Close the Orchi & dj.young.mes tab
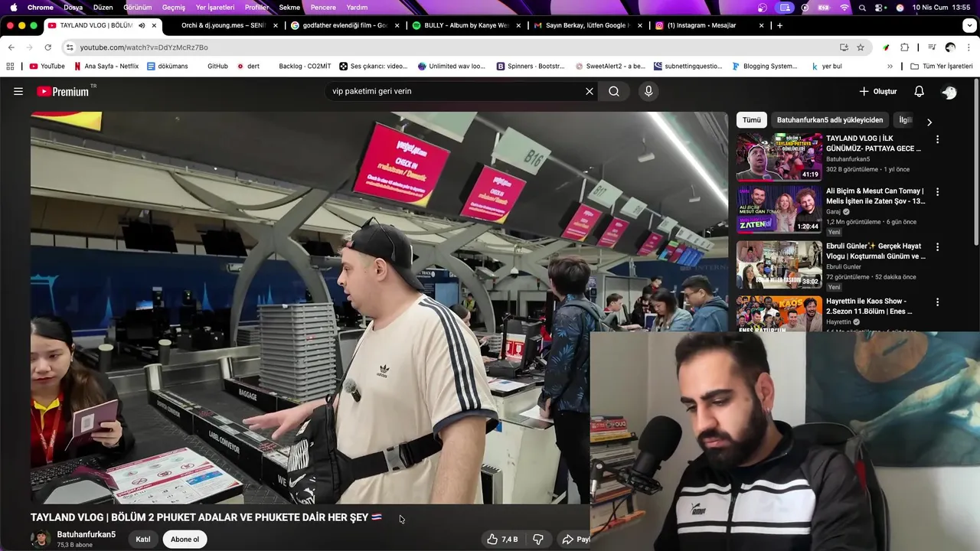 pos(276,25)
